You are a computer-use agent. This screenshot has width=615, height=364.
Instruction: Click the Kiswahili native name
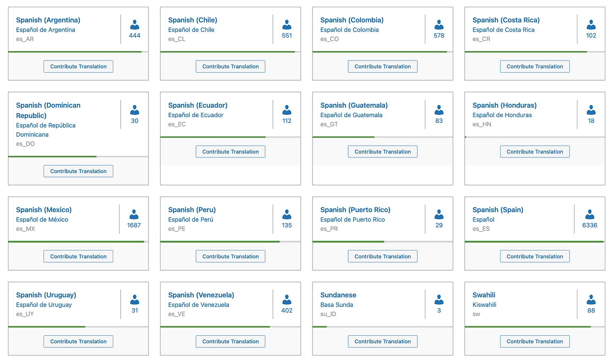pos(484,304)
